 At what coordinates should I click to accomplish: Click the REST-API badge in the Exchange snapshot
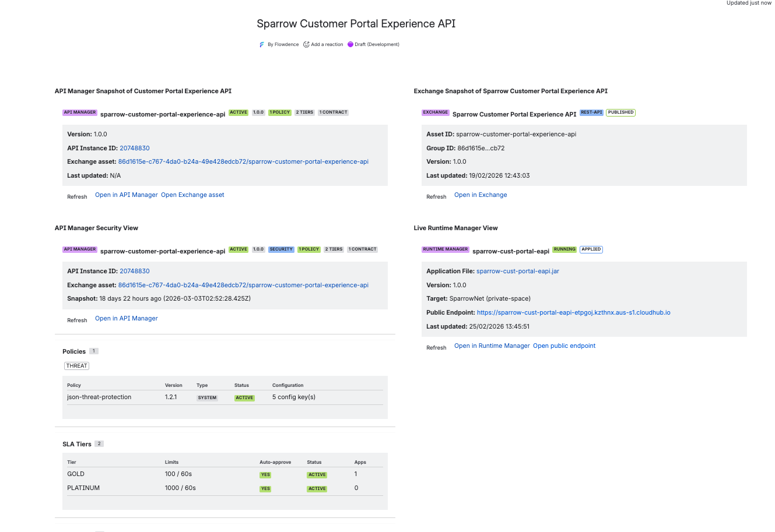click(591, 112)
